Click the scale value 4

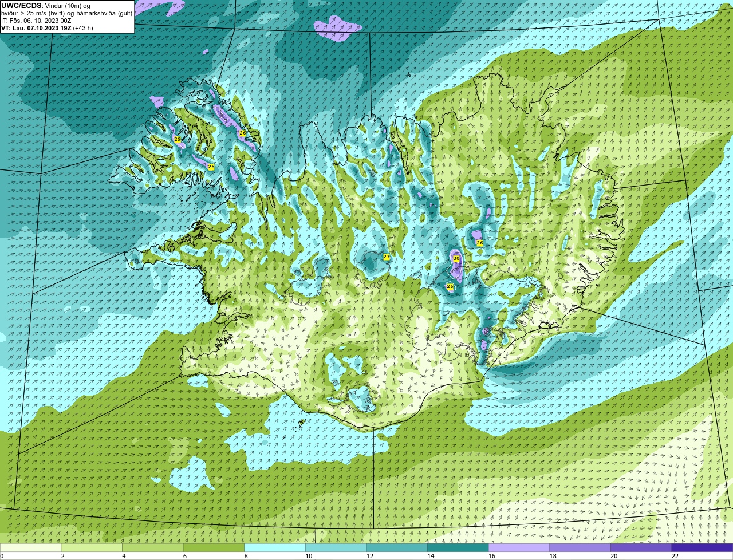tap(124, 556)
